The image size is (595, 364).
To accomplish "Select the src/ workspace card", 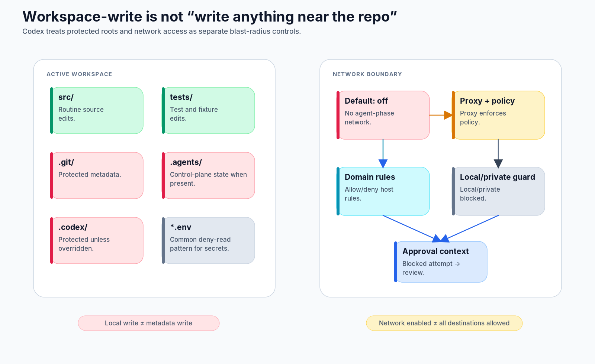I will (x=97, y=110).
